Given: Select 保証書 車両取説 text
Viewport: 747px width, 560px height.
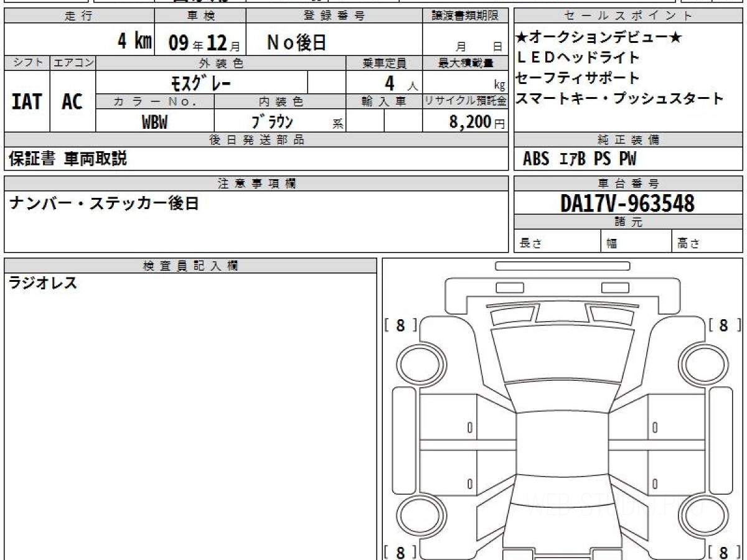Looking at the screenshot, I should [68, 159].
